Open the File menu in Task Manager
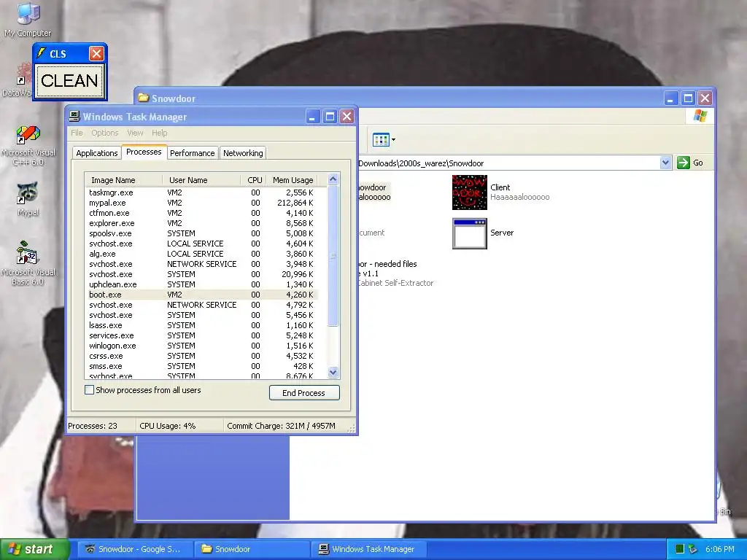Image resolution: width=747 pixels, height=560 pixels. (x=77, y=133)
